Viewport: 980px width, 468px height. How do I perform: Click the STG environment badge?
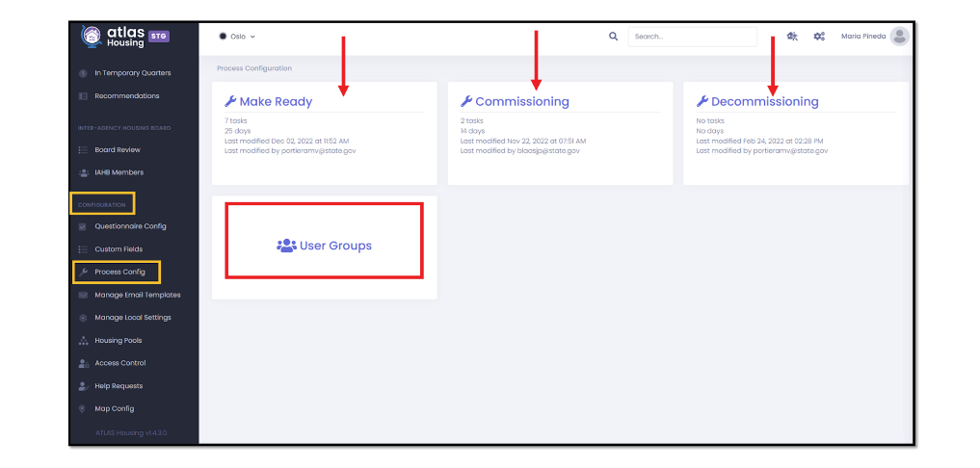(x=159, y=37)
